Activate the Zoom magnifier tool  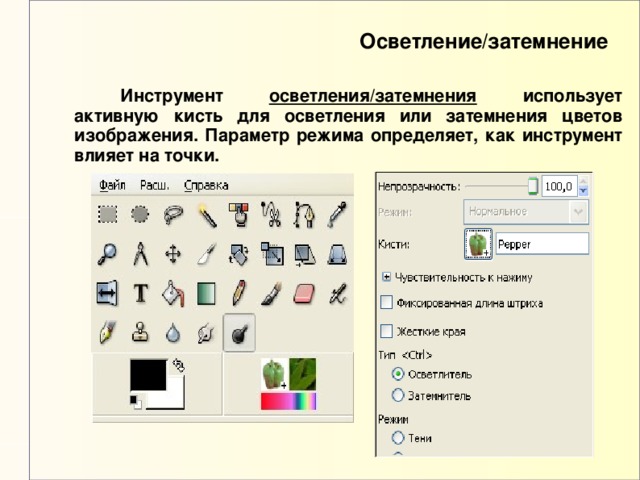pyautogui.click(x=107, y=254)
